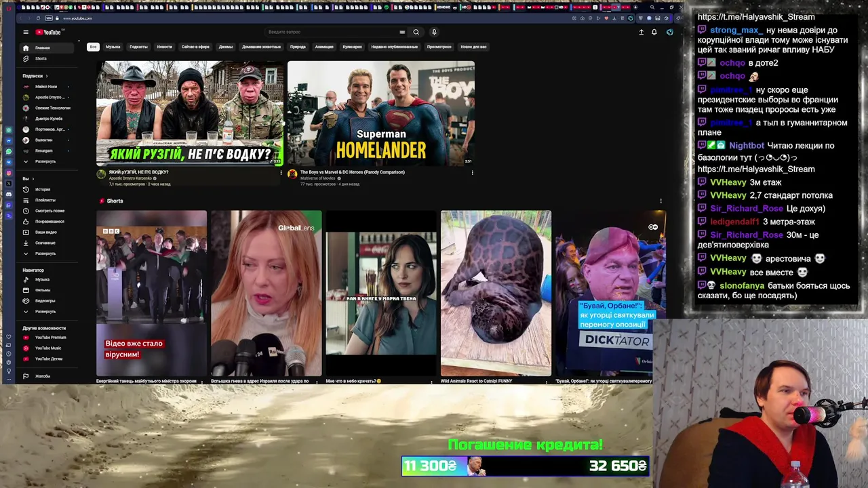Open the ЯКИЙ РУЗГІЙ video thumbnail
Image resolution: width=868 pixels, height=488 pixels.
tap(190, 113)
